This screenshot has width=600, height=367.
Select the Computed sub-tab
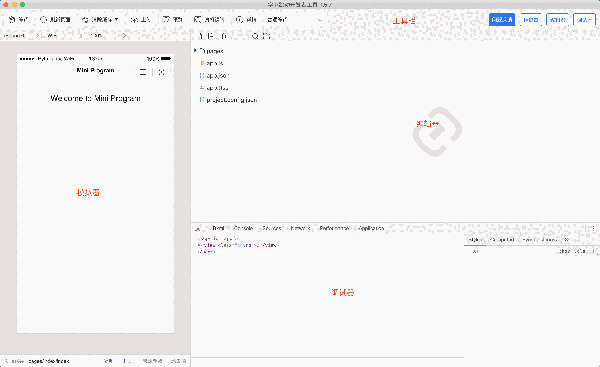coord(503,240)
